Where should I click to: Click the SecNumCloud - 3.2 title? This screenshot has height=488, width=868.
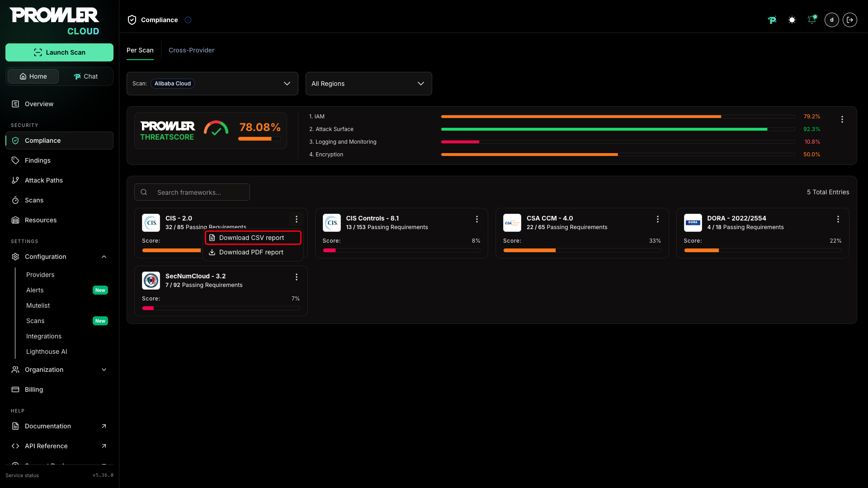pos(196,276)
